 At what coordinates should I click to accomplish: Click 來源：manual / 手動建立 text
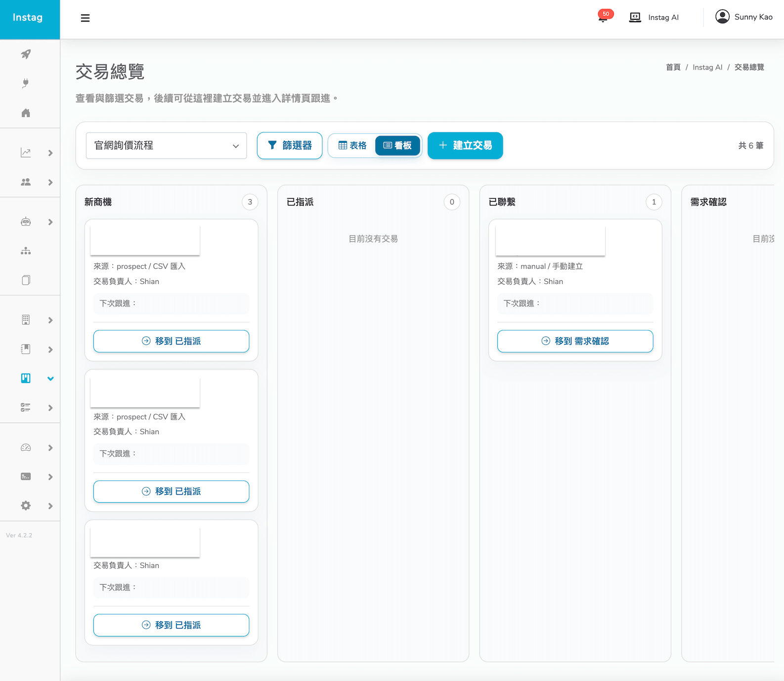point(540,266)
